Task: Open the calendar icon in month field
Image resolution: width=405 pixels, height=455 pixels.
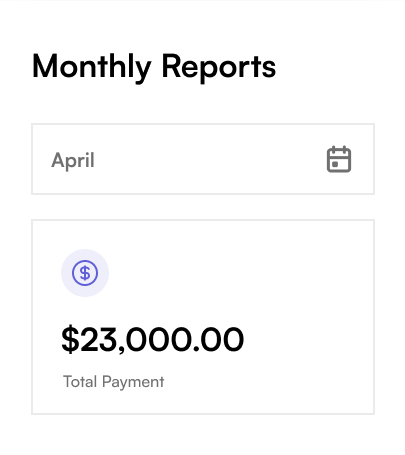Action: (339, 159)
